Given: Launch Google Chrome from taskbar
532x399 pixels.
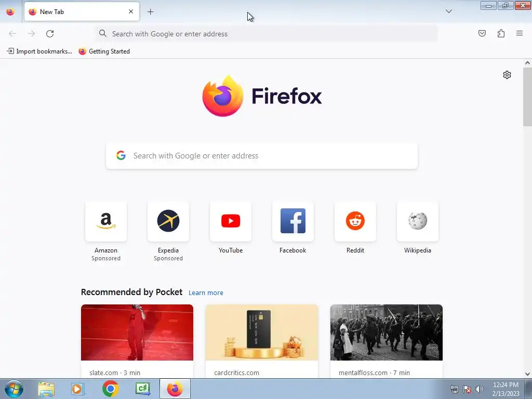Looking at the screenshot, I should coord(110,389).
